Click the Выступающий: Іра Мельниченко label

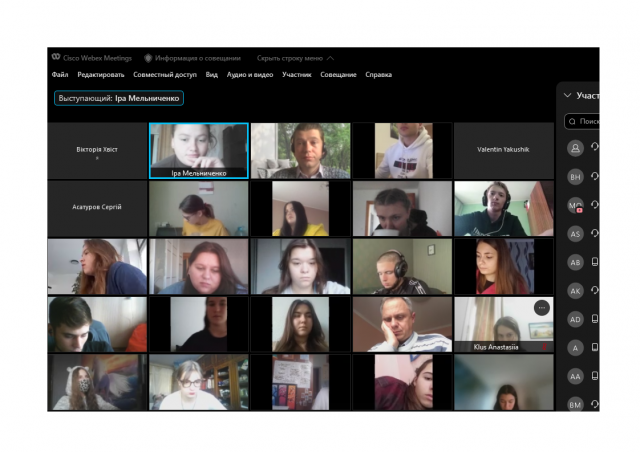click(x=119, y=98)
